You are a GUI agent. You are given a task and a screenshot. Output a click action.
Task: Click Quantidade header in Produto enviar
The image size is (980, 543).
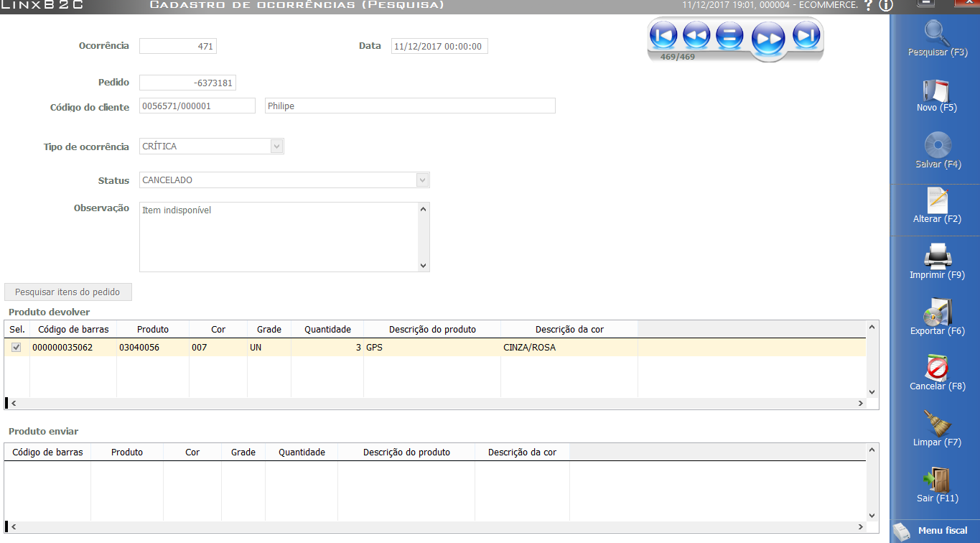(302, 452)
